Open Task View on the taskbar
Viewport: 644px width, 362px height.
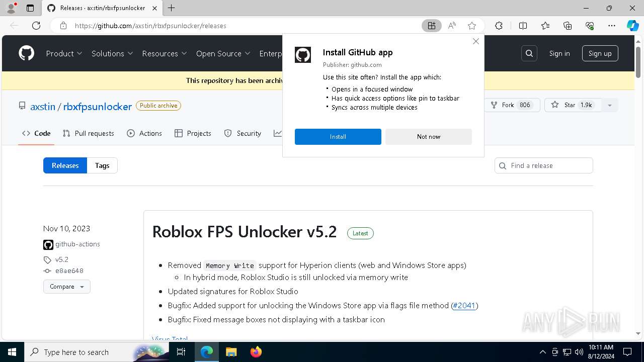coord(181,352)
